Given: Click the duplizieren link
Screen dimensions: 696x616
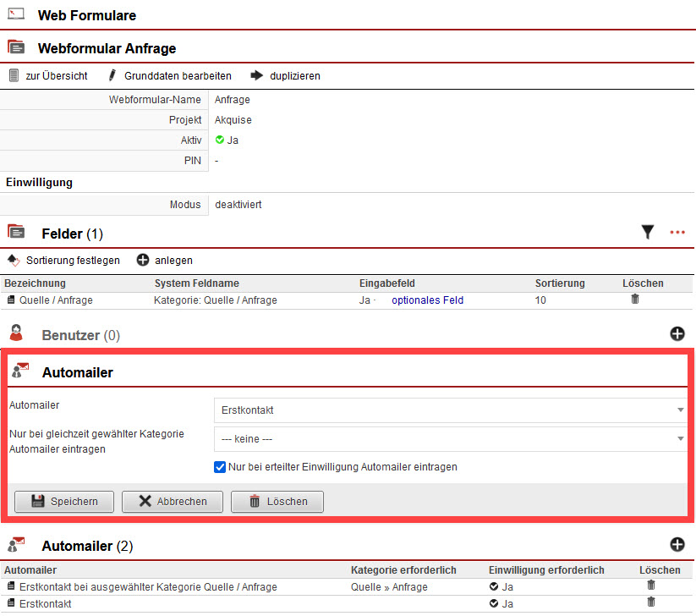Looking at the screenshot, I should 295,76.
